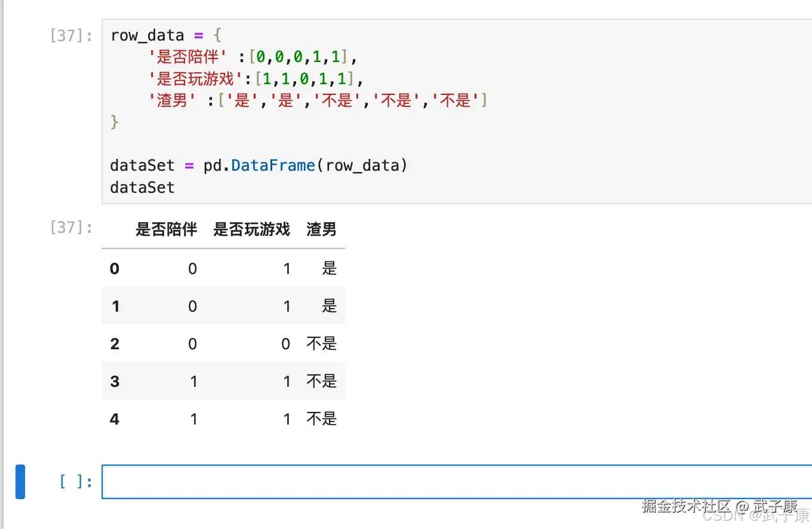812x529 pixels.
Task: Click the row_data assignment line in code
Action: (166, 35)
